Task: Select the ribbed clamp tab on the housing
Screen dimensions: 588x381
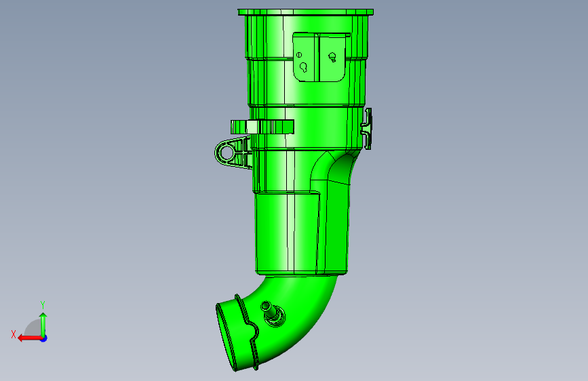Action: click(x=262, y=127)
